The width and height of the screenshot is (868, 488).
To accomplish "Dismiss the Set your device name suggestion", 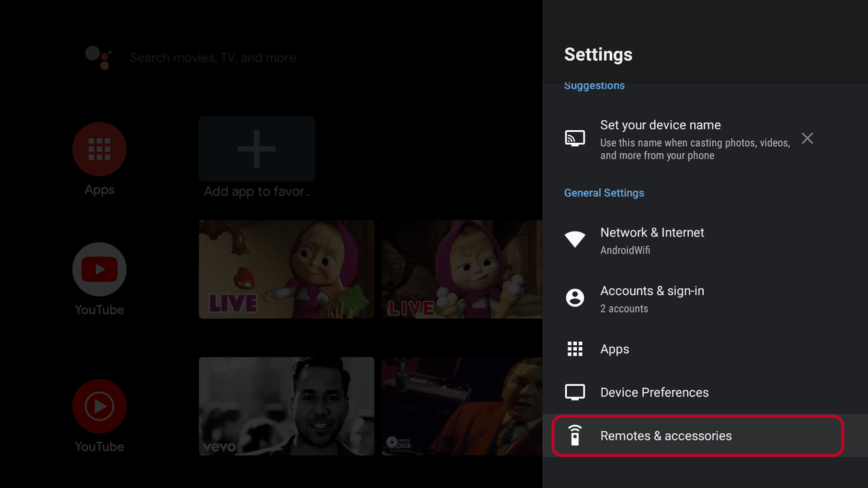I will point(807,138).
